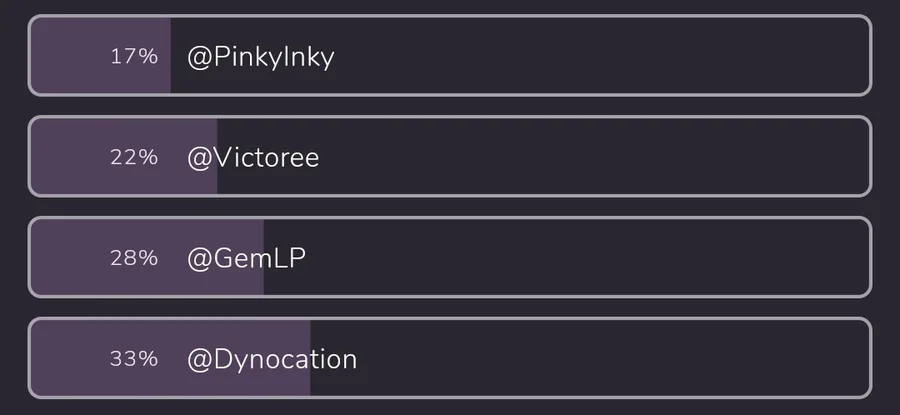900x415 pixels.
Task: Click the 22% result label
Action: pyautogui.click(x=134, y=157)
